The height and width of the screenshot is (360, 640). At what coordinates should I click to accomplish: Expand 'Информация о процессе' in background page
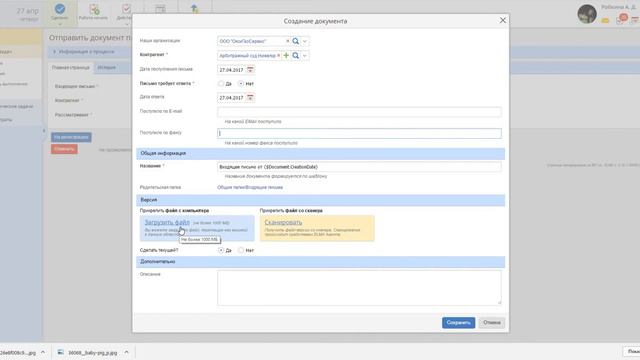click(x=54, y=52)
